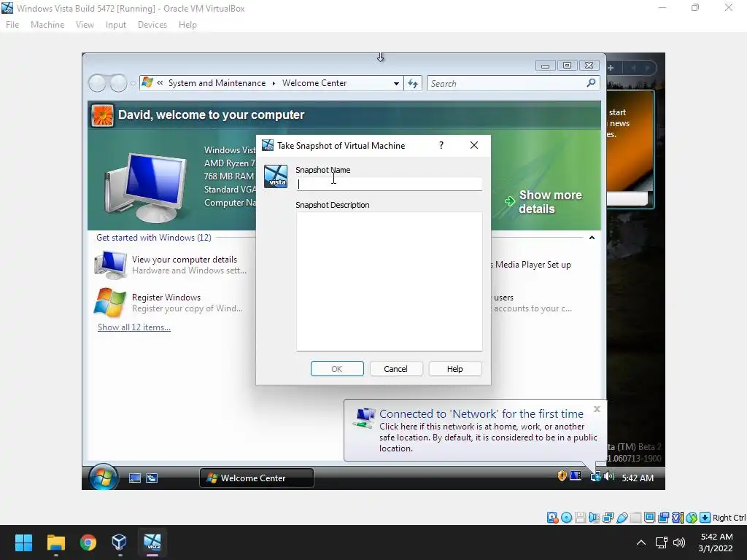
Task: Click the Vista sidebar tray icon
Action: [576, 475]
